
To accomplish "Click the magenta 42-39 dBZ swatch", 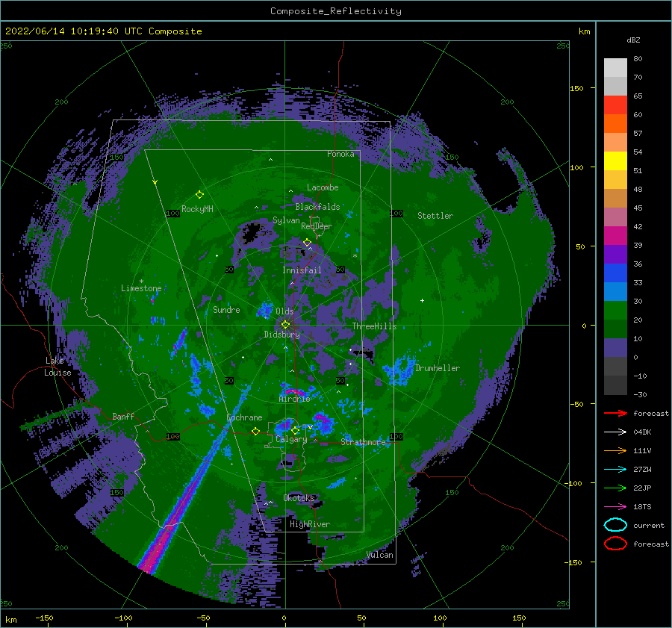I will click(615, 236).
